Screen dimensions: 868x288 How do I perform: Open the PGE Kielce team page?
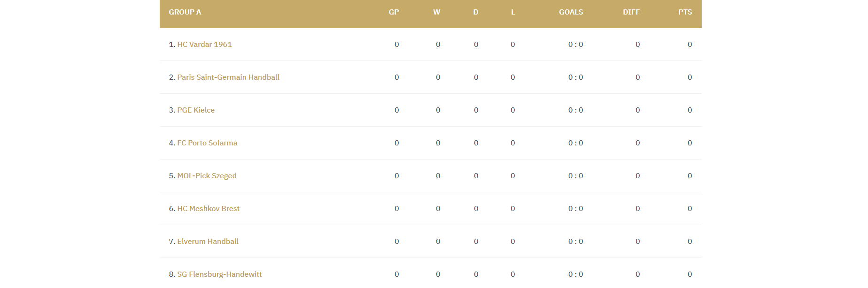click(196, 110)
